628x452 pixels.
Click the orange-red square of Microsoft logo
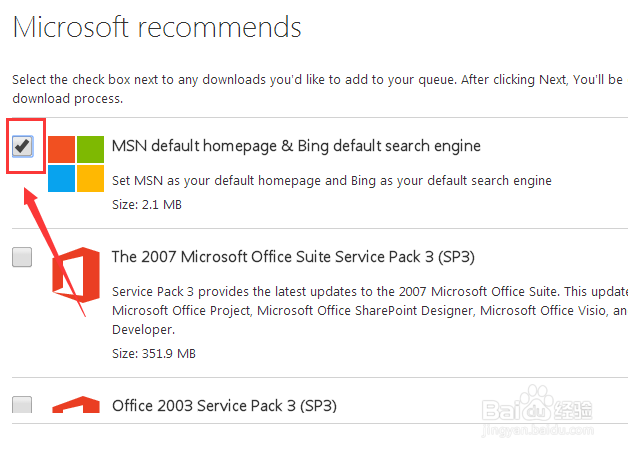coord(61,149)
